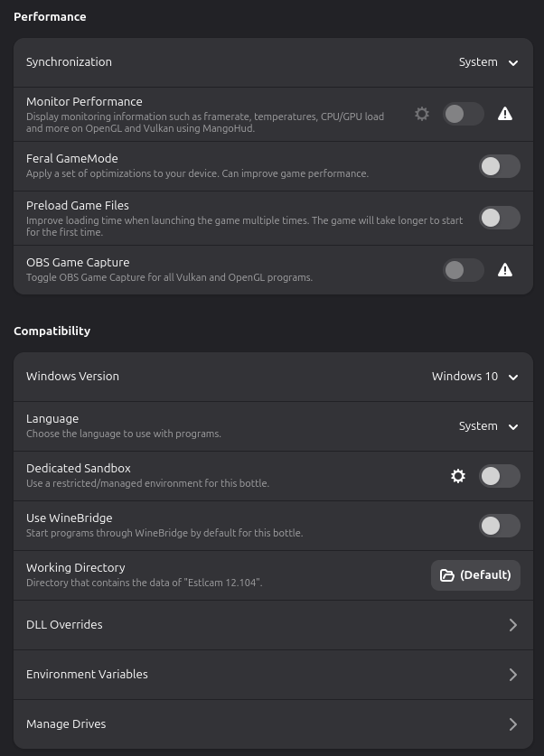Open Monitor Performance gear settings
Screen dimensions: 544x756
(422, 114)
